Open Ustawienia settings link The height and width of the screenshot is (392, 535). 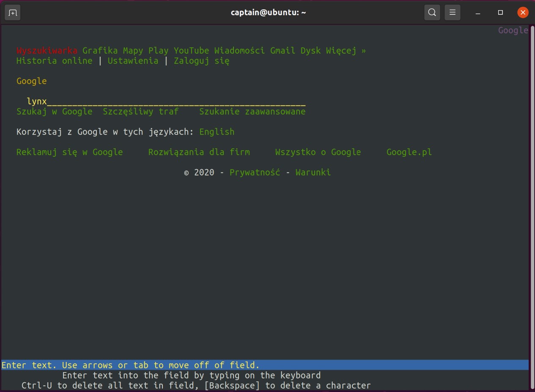tap(133, 61)
